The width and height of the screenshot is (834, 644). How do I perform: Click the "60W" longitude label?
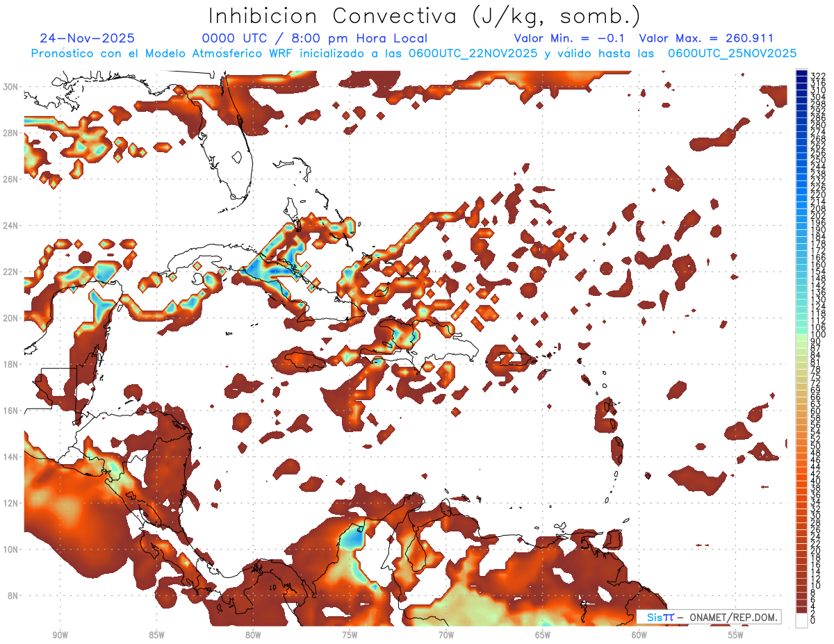639,635
